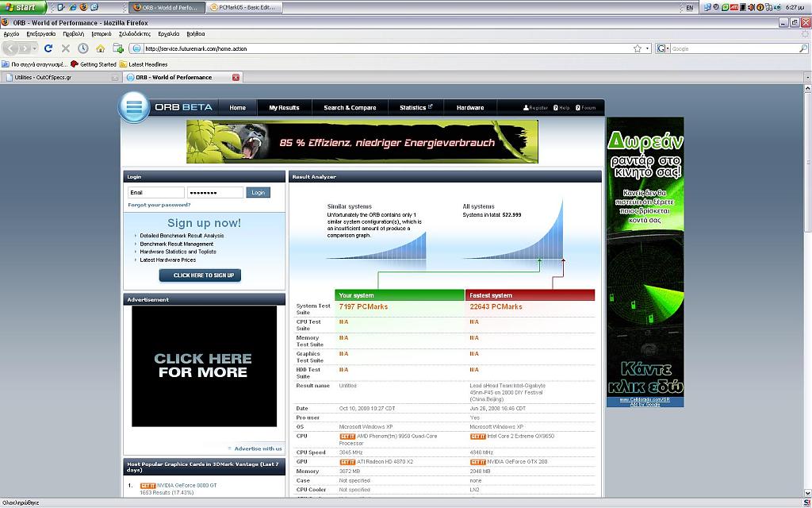Image resolution: width=812 pixels, height=508 pixels.
Task: Click the EN language bar indicator
Action: point(689,8)
